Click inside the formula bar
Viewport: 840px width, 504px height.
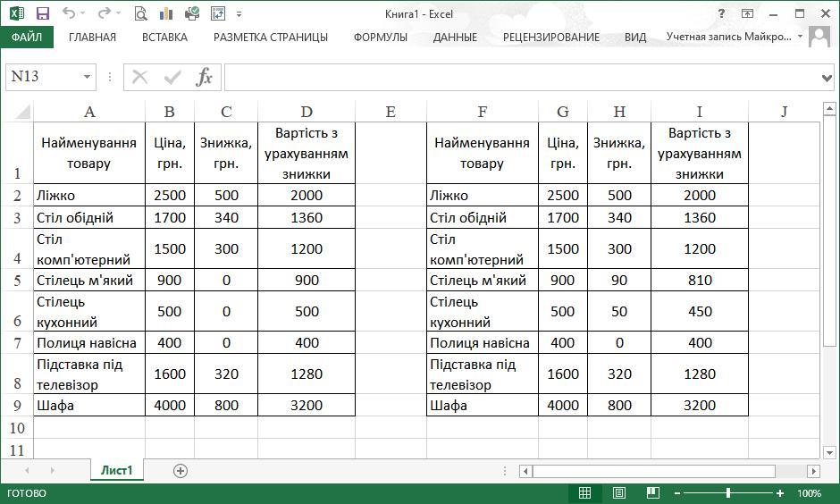521,77
